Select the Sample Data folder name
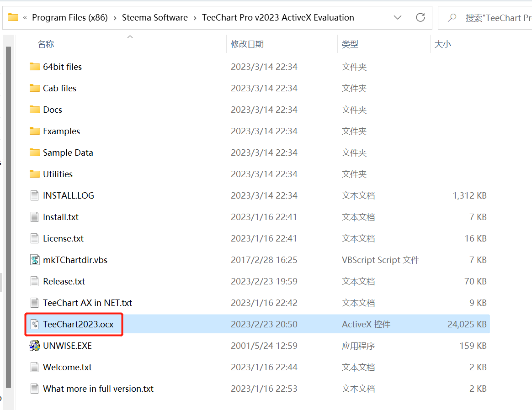The height and width of the screenshot is (410, 532). tap(68, 152)
